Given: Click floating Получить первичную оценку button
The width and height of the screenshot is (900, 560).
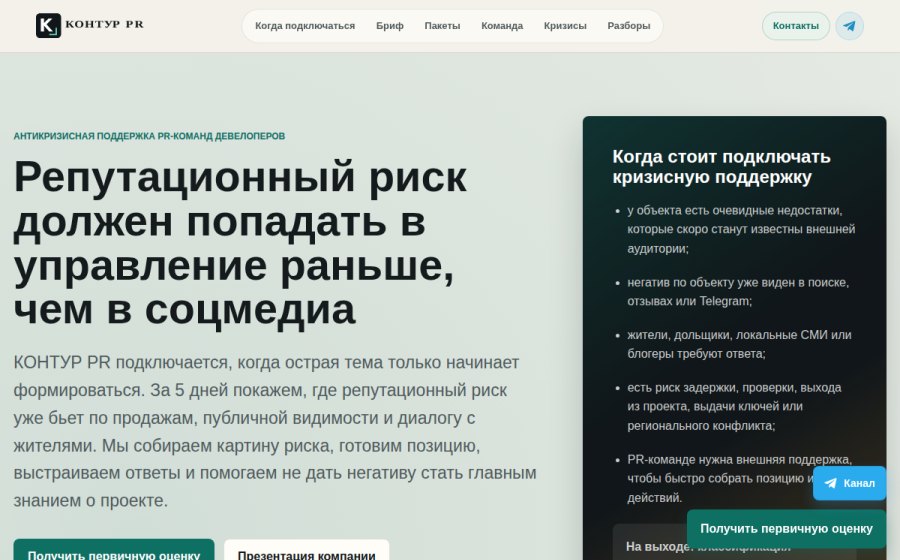Looking at the screenshot, I should click(786, 528).
